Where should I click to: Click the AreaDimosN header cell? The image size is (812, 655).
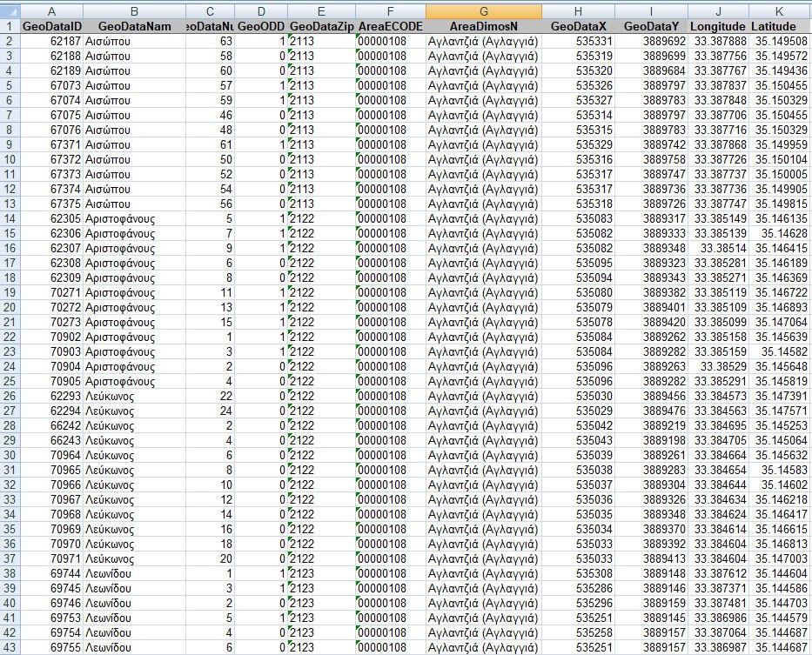coord(483,26)
